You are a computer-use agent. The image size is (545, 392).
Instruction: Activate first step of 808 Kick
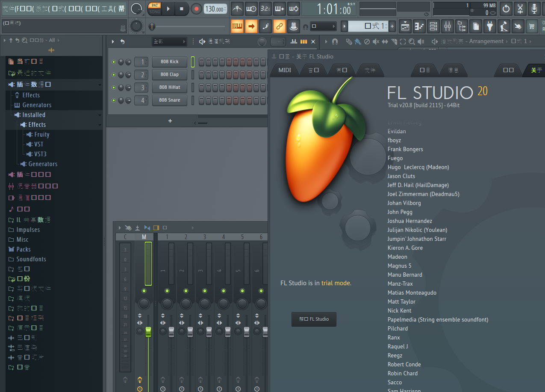click(x=202, y=62)
